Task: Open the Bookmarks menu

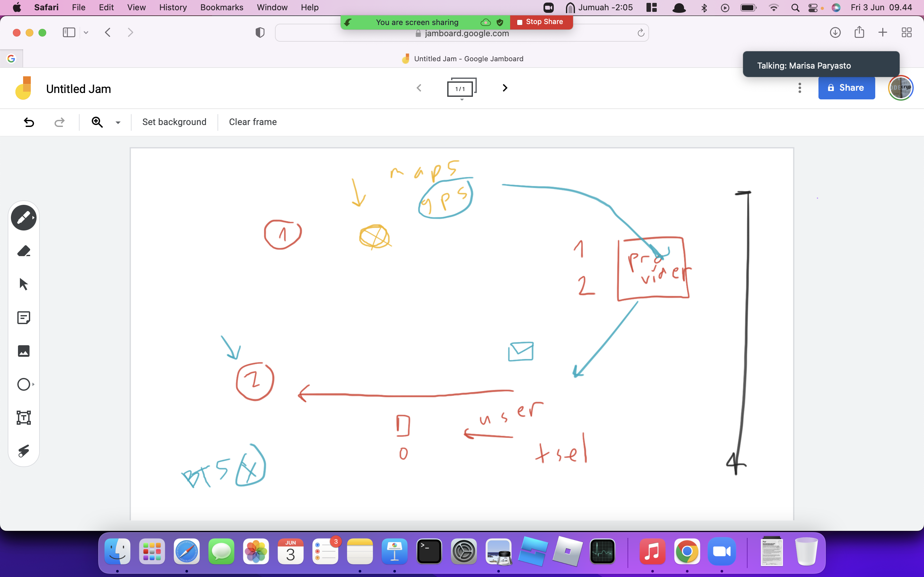Action: coord(222,7)
